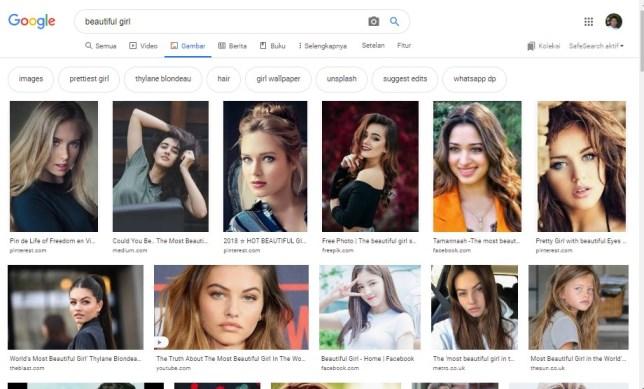Image resolution: width=644 pixels, height=389 pixels.
Task: Play the video badge on YouTube result
Action: coord(161,342)
